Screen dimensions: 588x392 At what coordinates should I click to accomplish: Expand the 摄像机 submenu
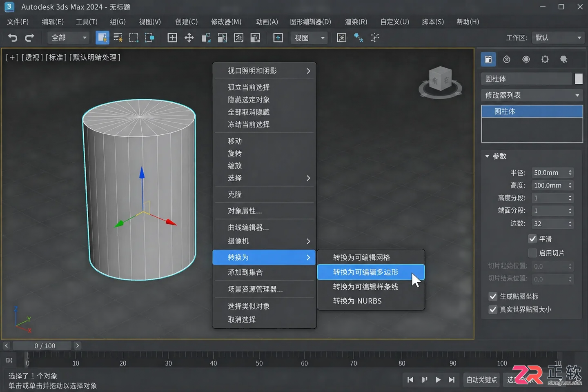coord(264,241)
